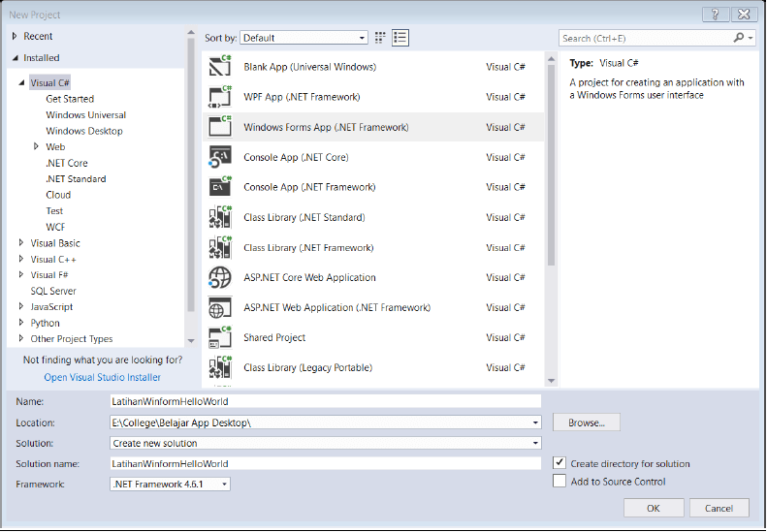Click the help question mark button

click(716, 15)
